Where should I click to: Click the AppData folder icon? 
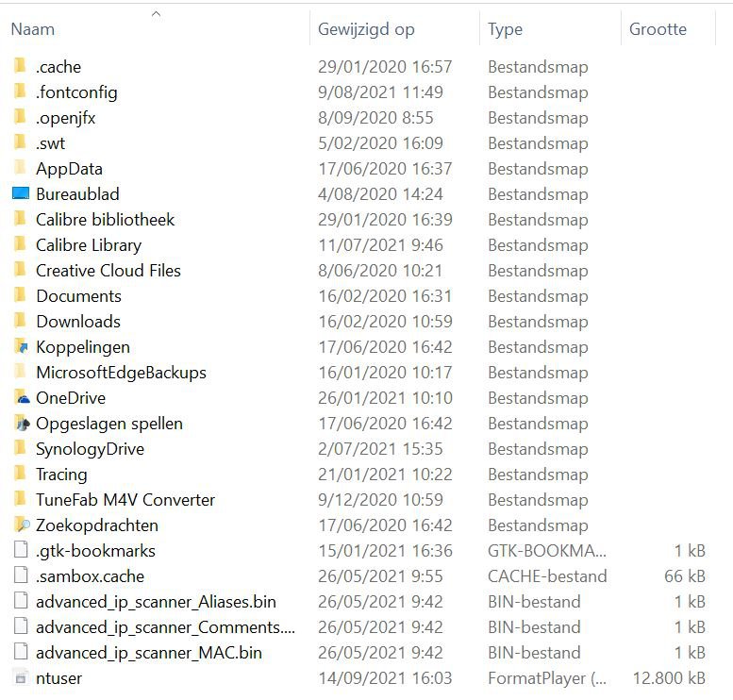pos(20,168)
